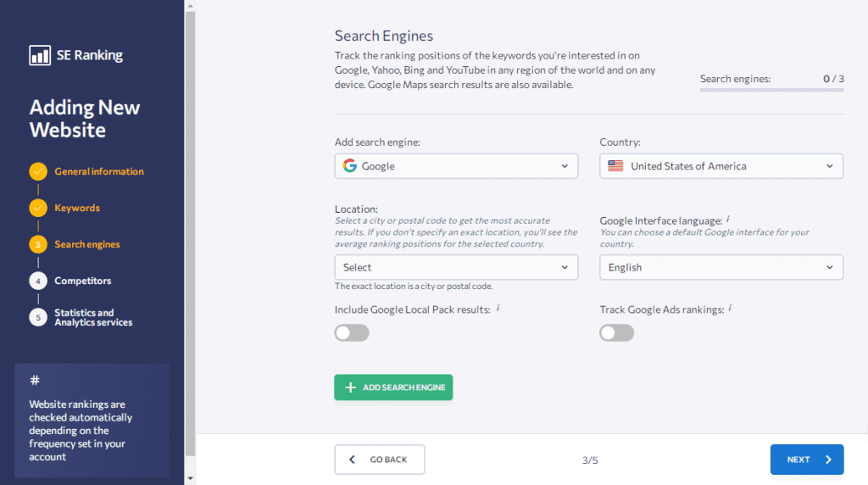
Task: Click the SE Ranking brand name
Action: coord(90,55)
